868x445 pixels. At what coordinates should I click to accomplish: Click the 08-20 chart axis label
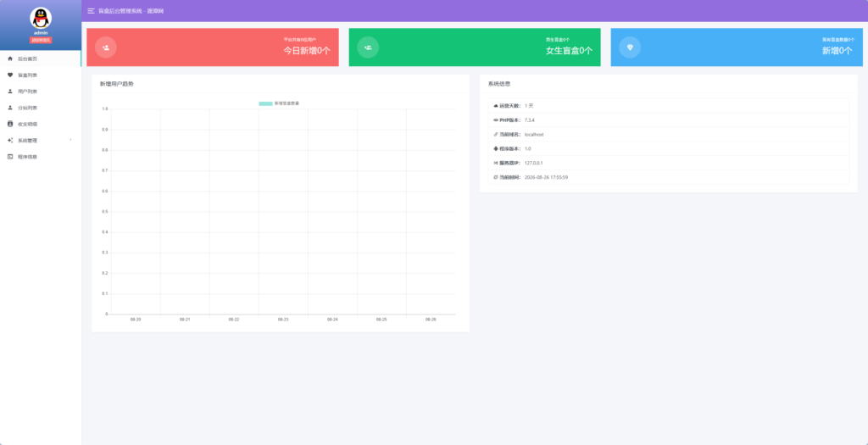tap(136, 320)
